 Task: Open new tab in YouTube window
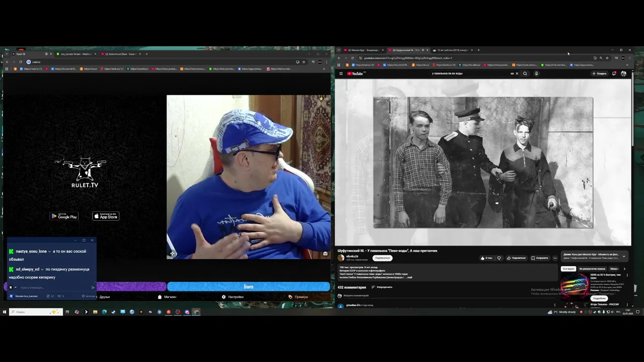pos(478,50)
